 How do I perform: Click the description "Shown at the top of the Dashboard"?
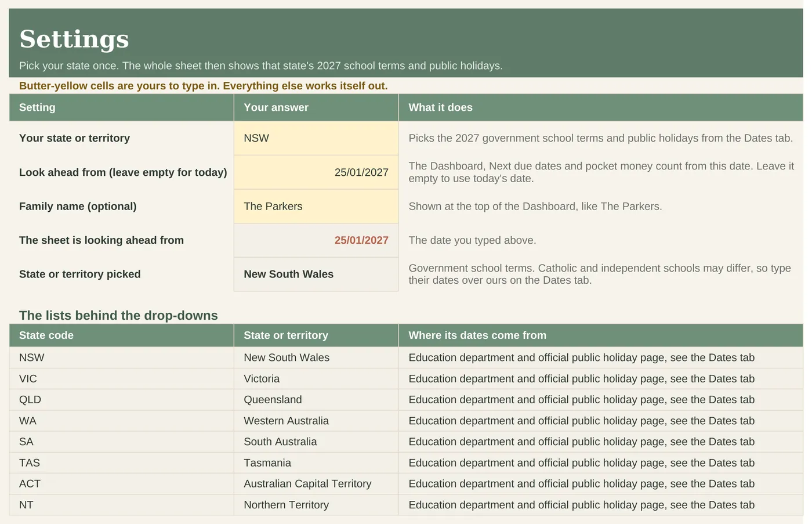tap(535, 206)
